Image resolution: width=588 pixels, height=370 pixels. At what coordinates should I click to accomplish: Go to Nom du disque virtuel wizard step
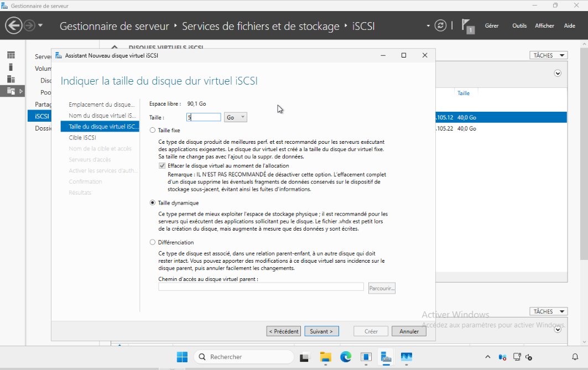[102, 116]
